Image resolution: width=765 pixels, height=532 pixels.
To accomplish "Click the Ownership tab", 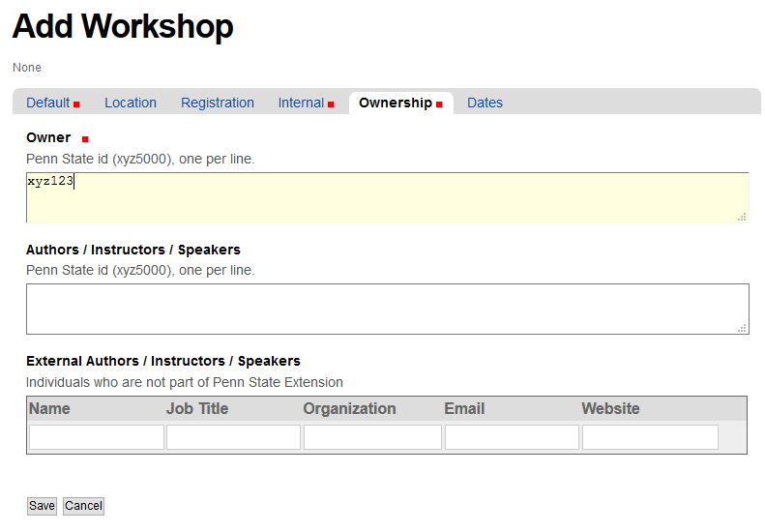I will pos(396,103).
